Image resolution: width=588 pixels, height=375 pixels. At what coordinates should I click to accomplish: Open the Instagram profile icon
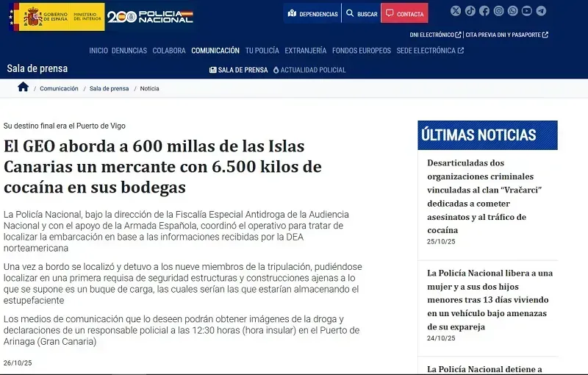499,11
